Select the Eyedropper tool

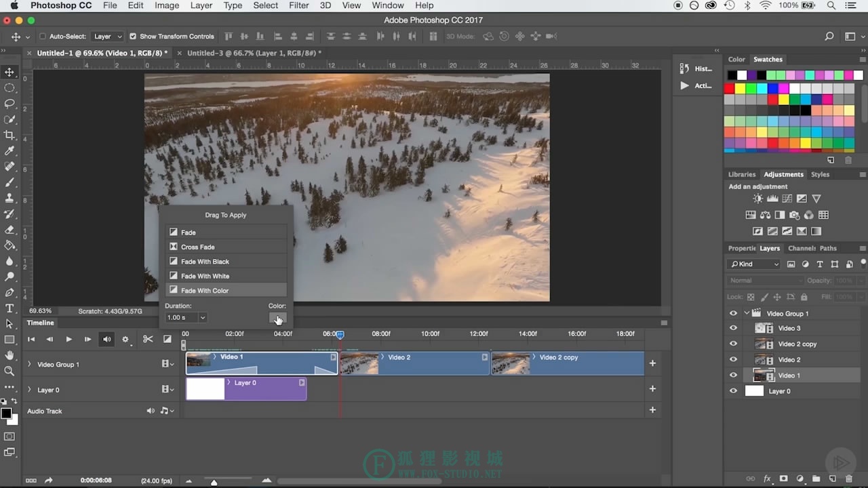click(9, 150)
